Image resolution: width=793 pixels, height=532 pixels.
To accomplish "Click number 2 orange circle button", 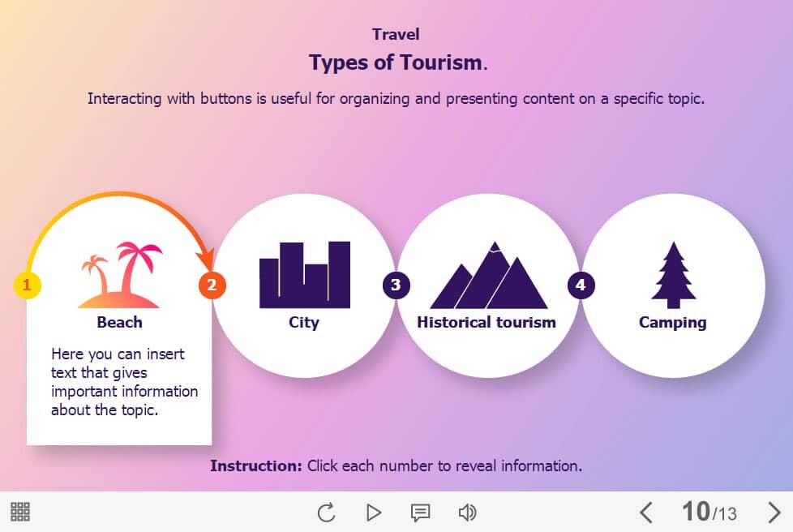I will pyautogui.click(x=212, y=285).
